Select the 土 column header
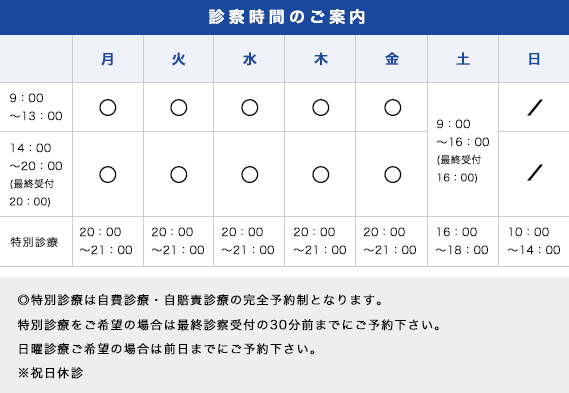Screen dimensions: 569x393 pyautogui.click(x=463, y=59)
